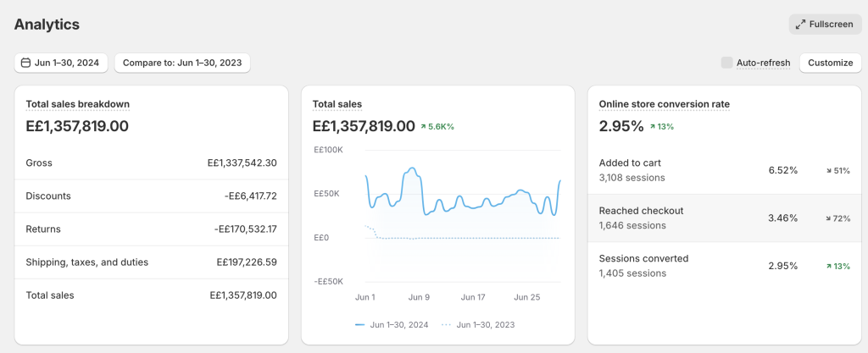Screen dimensions: 868x353
Task: Open the Compare to date range selector
Action: point(182,63)
